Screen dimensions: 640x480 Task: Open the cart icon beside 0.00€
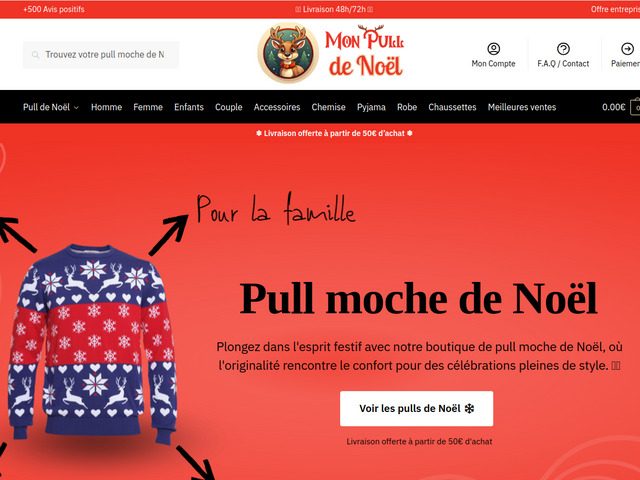[x=636, y=107]
